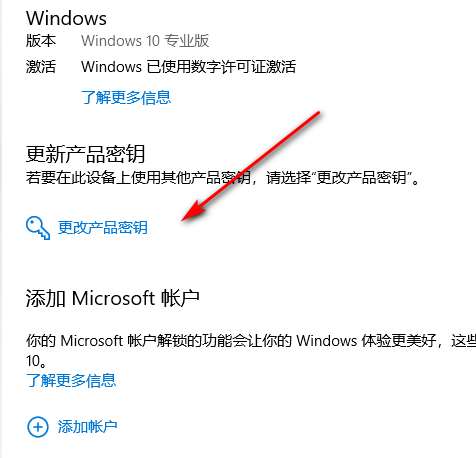Click the 激活 label
The height and width of the screenshot is (458, 476).
pos(41,66)
